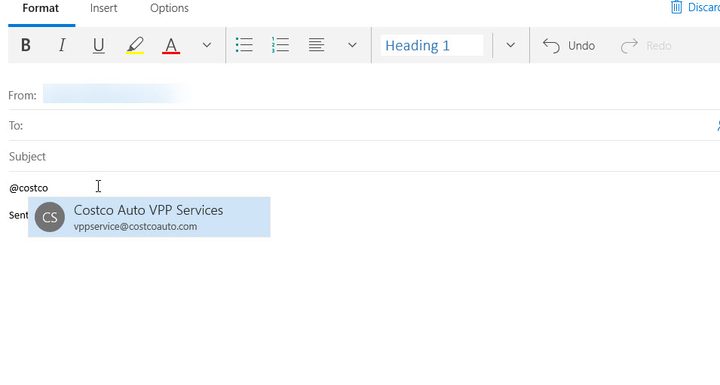Switch to the Insert tab
Screen dimensions: 720x385
[103, 8]
